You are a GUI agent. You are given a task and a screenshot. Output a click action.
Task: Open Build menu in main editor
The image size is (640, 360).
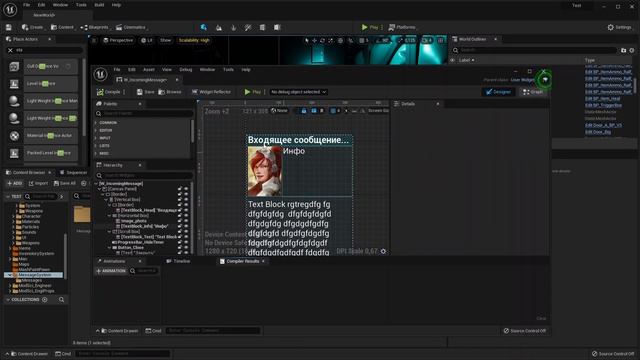pyautogui.click(x=99, y=5)
